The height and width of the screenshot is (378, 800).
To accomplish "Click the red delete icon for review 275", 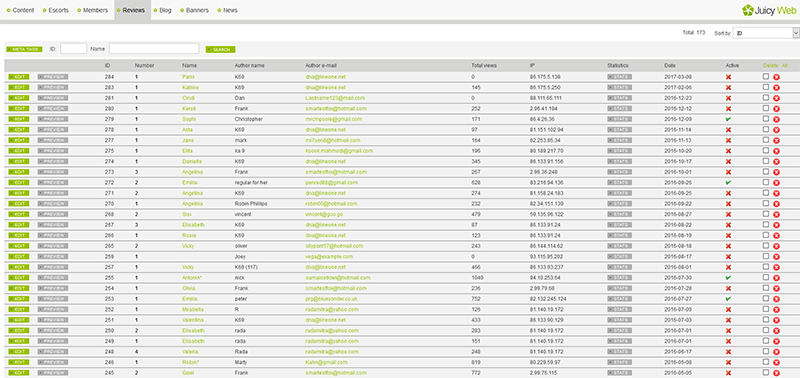I will coord(777,151).
